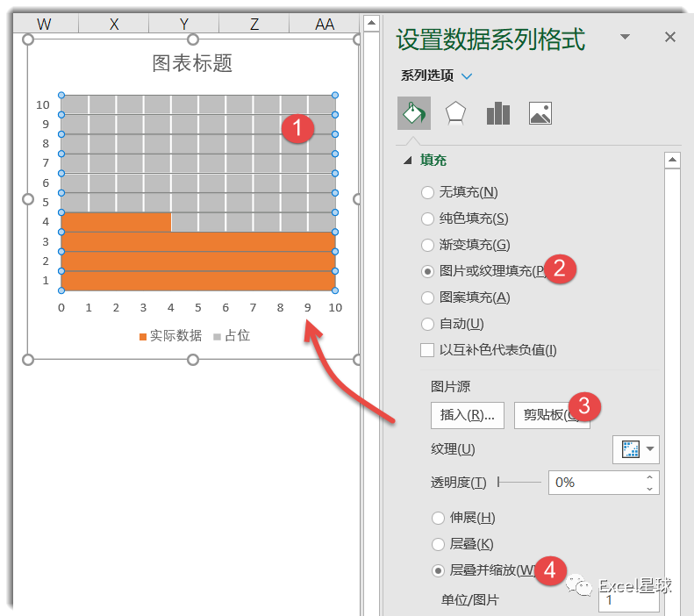Click the 插入(R)... button
694x616 pixels.
468,415
